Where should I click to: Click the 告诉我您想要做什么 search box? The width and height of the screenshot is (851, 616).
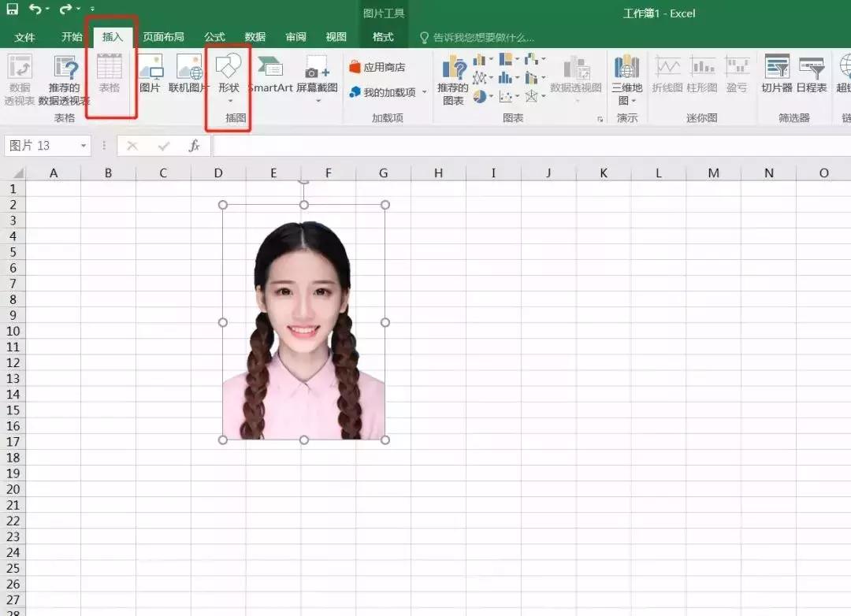482,38
